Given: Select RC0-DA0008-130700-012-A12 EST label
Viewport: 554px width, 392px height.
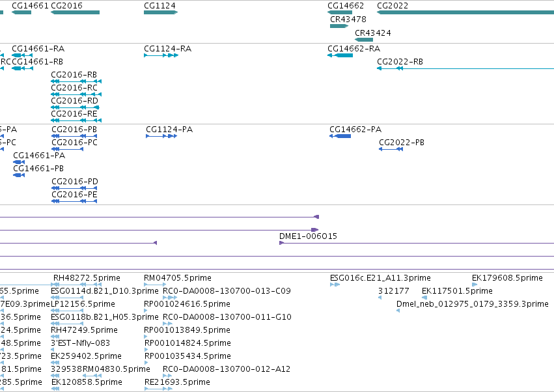Looking at the screenshot, I should 227,369.
